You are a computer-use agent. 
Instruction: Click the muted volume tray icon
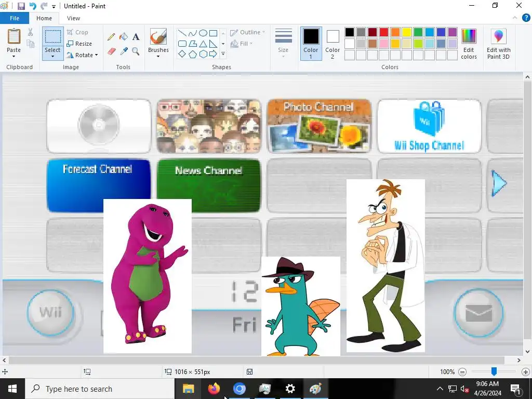(x=464, y=389)
